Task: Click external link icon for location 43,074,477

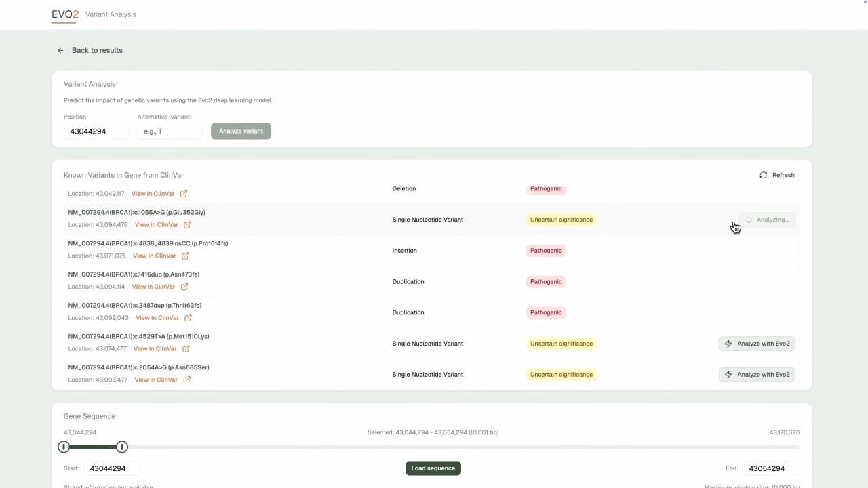Action: pos(186,349)
